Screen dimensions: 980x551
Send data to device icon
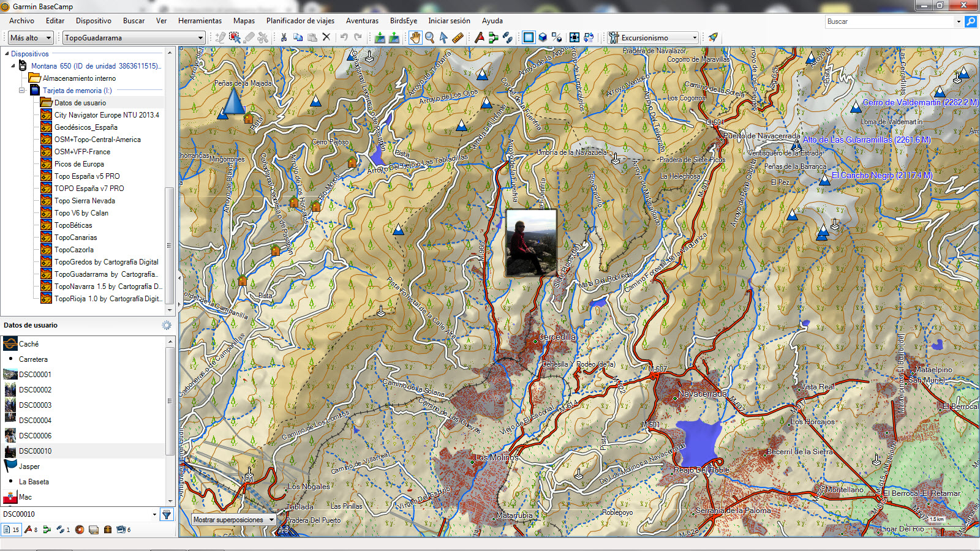[x=380, y=37]
